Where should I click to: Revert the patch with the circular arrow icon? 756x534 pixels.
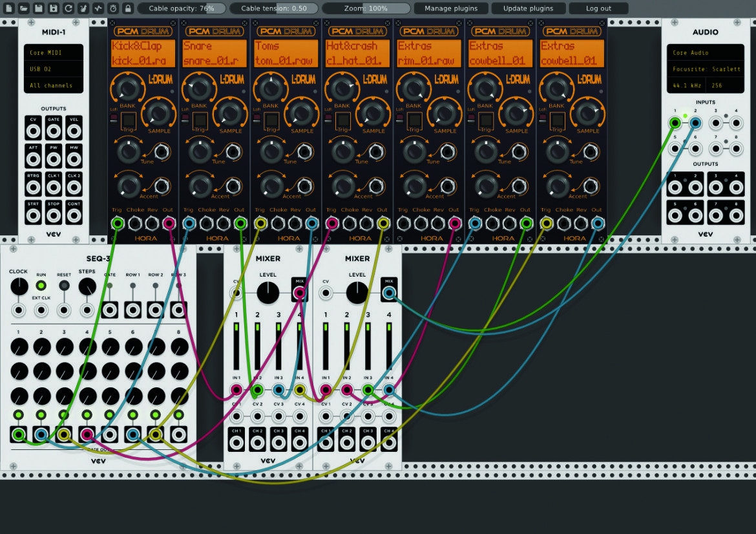click(68, 8)
